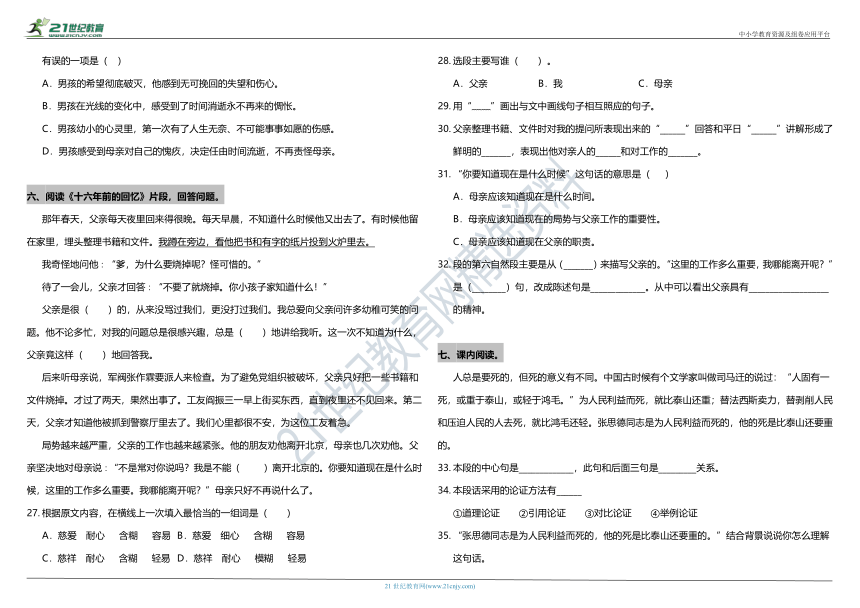Screen dimensions: 860x608
Task: Select question 27 option D 慈祥 耐心 模糊 轻易
Action: tap(241, 558)
